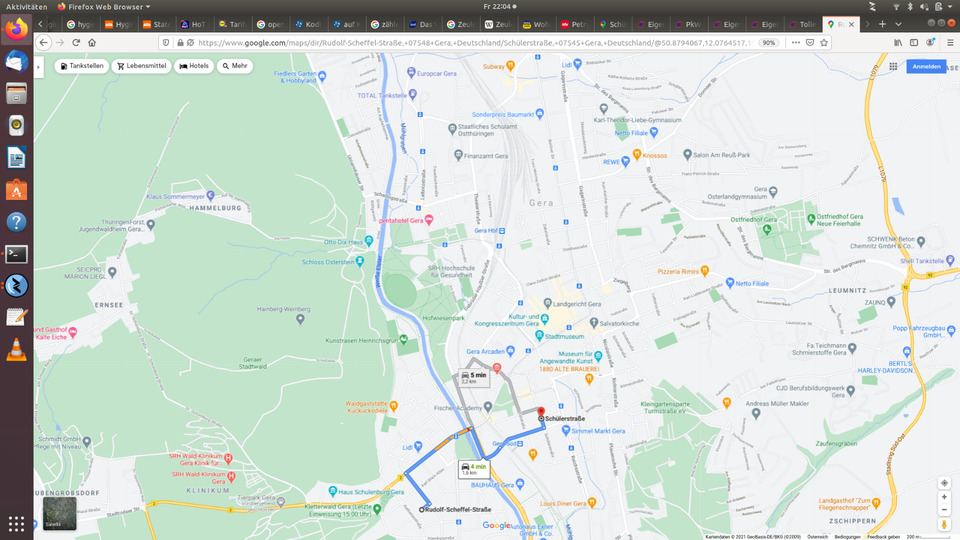Zoom in with the plus button
The image size is (960, 540).
944,497
